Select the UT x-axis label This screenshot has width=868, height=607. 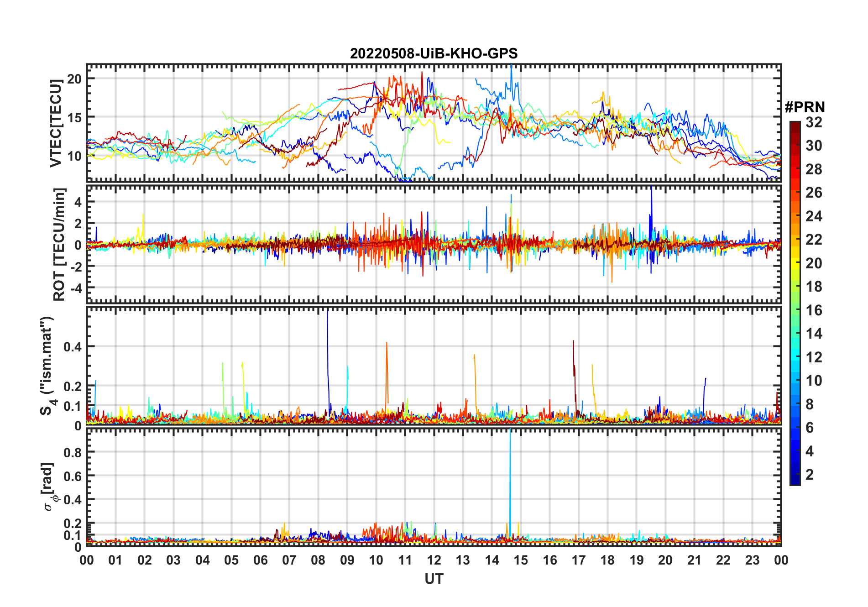click(434, 579)
